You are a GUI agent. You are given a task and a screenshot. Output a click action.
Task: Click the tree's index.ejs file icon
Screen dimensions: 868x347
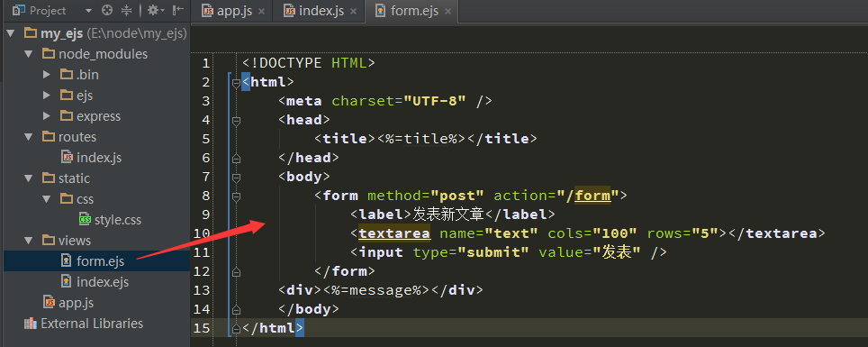click(67, 281)
